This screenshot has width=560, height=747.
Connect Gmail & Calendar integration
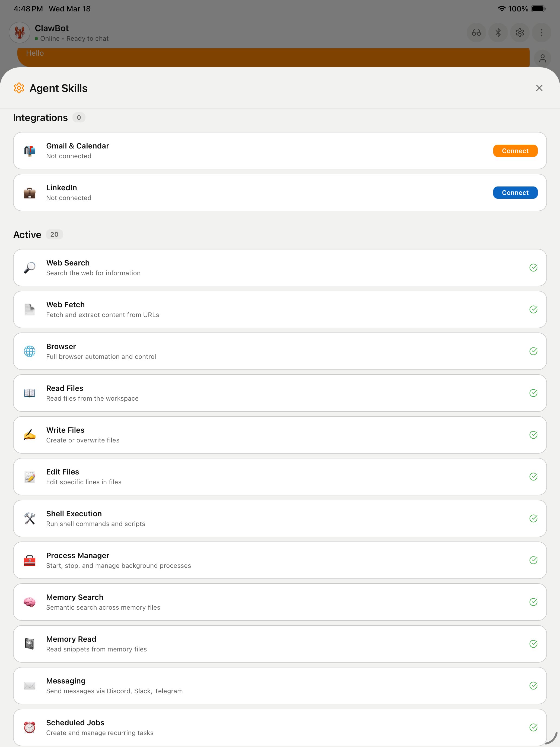tap(515, 151)
